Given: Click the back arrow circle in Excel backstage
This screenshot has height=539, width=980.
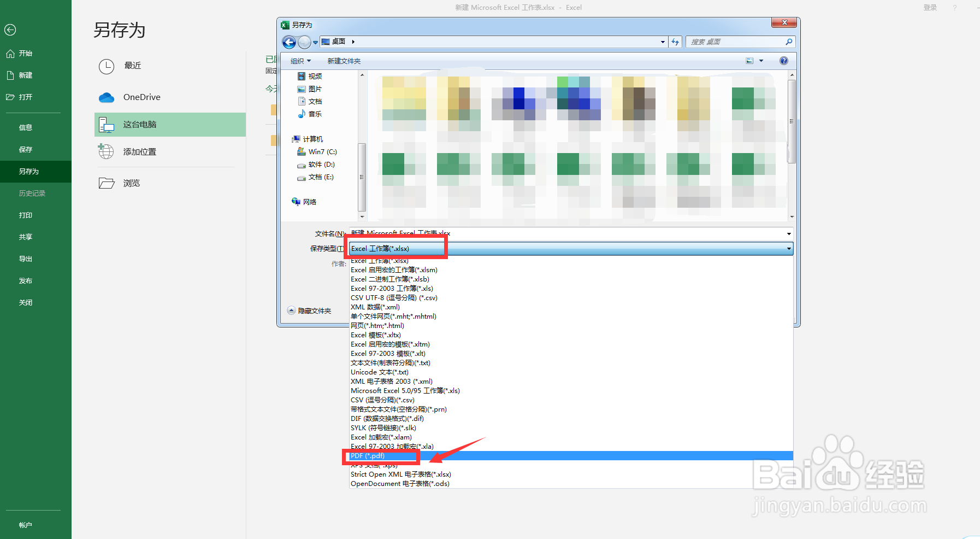Looking at the screenshot, I should 10,30.
